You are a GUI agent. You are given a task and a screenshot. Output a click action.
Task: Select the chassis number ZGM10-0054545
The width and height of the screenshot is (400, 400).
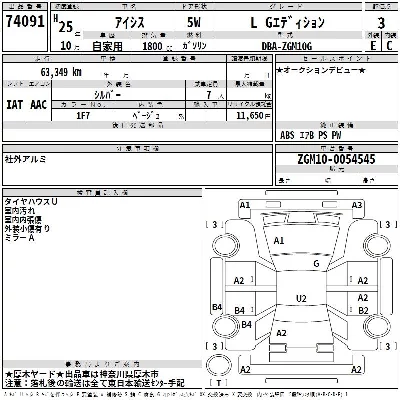click(x=336, y=159)
